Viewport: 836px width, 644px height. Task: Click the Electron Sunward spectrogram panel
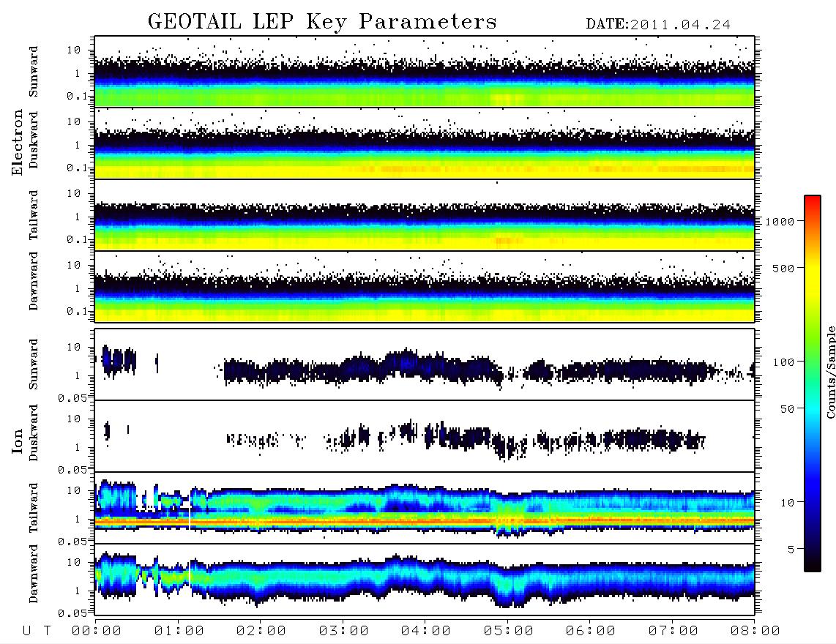click(425, 72)
